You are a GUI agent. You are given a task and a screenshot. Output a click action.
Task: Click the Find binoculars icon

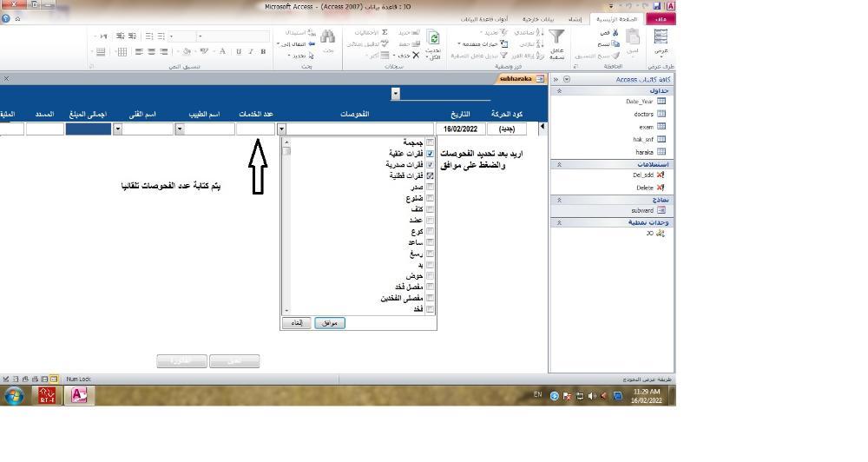(x=328, y=36)
